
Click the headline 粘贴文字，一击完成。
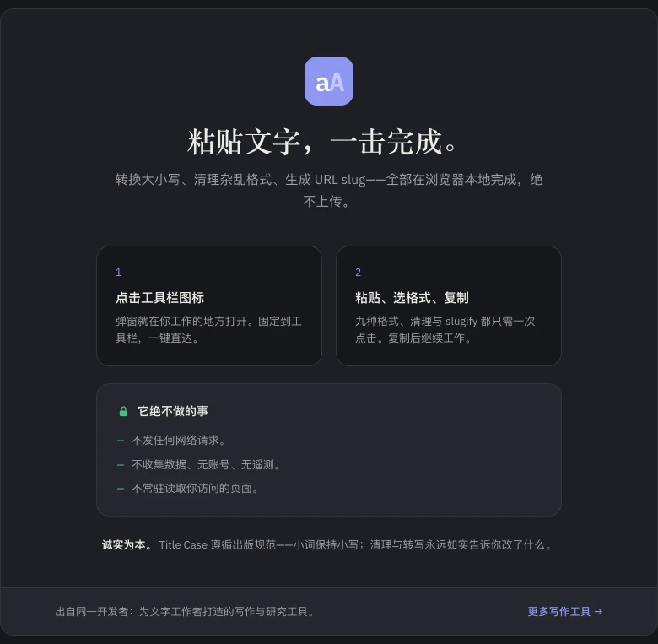coord(323,142)
